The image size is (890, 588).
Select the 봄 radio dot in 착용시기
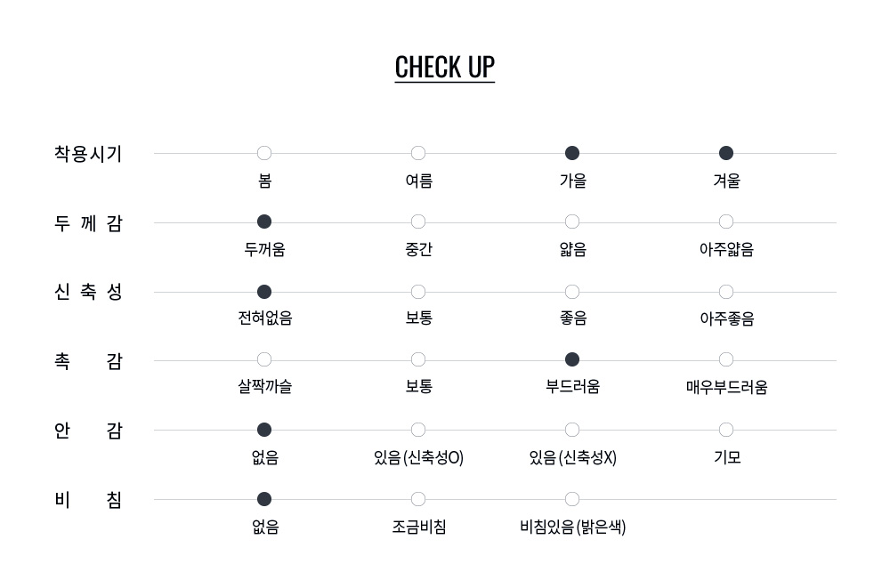[x=264, y=153]
